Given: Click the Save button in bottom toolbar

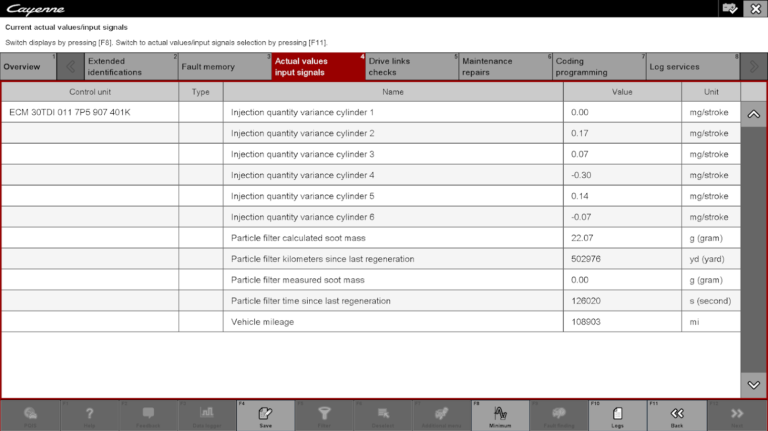Looking at the screenshot, I should click(x=264, y=415).
